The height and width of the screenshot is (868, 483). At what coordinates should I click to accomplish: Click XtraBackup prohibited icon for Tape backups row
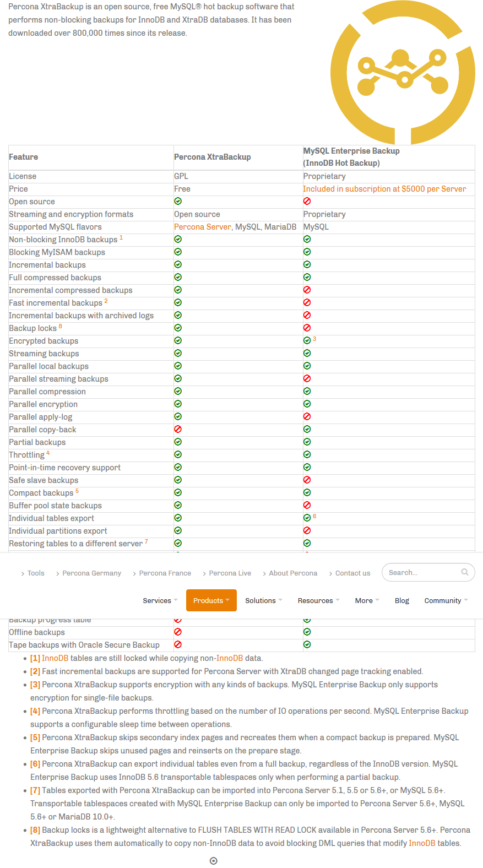[178, 644]
